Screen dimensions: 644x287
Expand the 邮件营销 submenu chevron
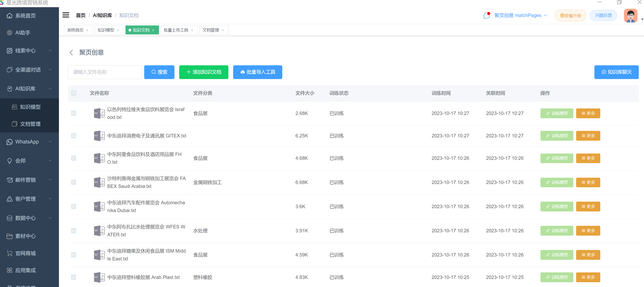click(50, 180)
